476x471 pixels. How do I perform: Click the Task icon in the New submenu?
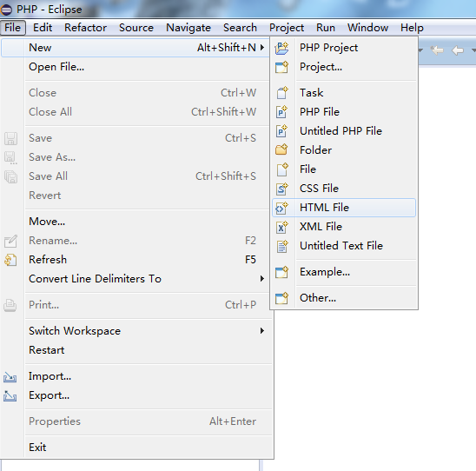[282, 93]
